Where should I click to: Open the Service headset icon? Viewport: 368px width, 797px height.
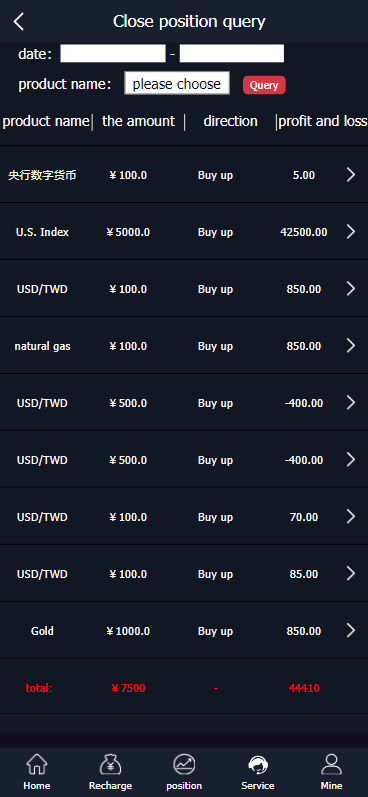(258, 764)
